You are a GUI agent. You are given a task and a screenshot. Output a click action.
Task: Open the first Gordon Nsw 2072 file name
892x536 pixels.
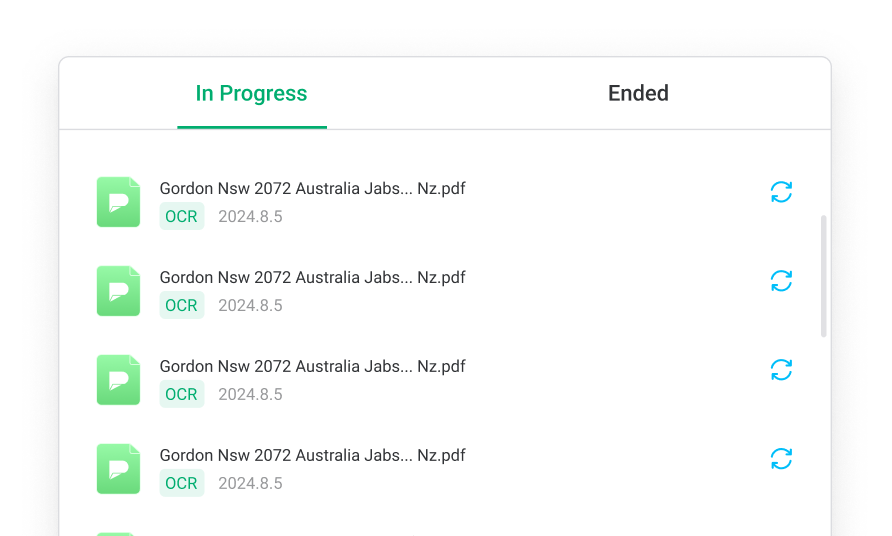click(312, 188)
